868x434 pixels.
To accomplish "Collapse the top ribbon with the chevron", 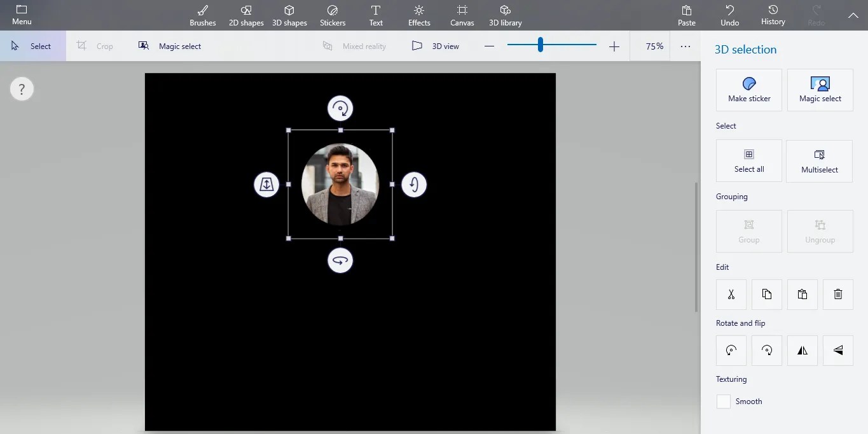I will tap(853, 15).
